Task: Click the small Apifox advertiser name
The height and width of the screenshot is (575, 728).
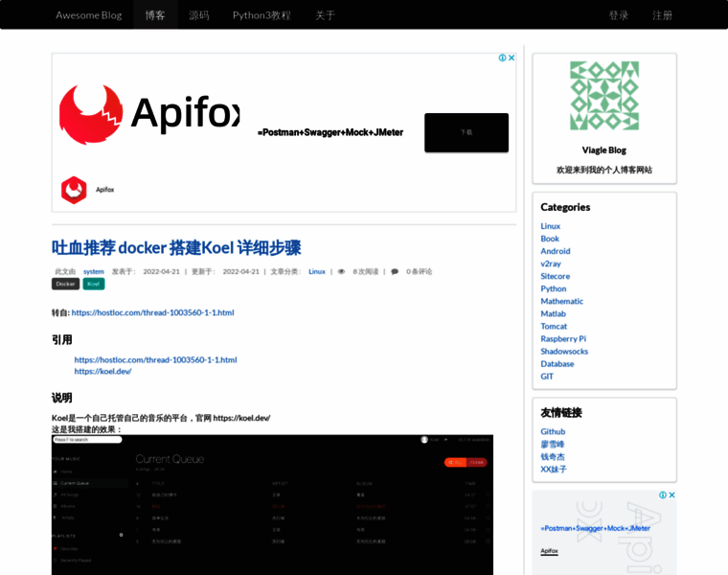Action: (105, 190)
